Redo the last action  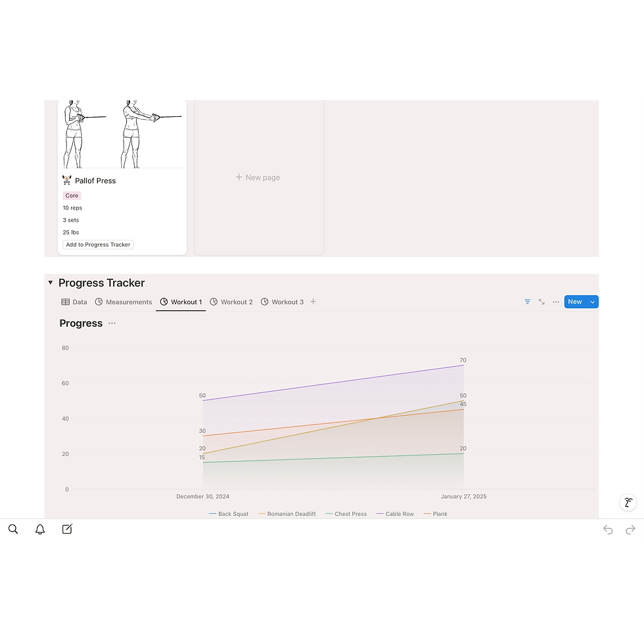point(630,530)
